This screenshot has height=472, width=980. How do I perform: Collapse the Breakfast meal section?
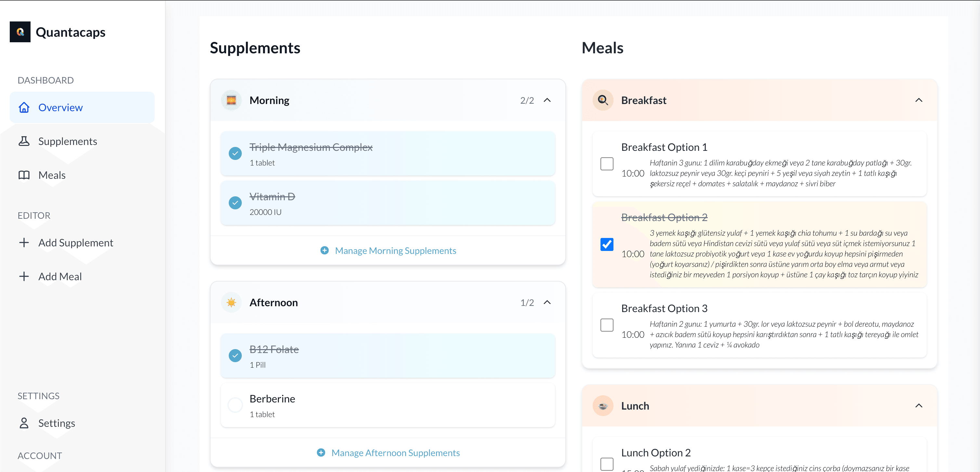click(919, 100)
